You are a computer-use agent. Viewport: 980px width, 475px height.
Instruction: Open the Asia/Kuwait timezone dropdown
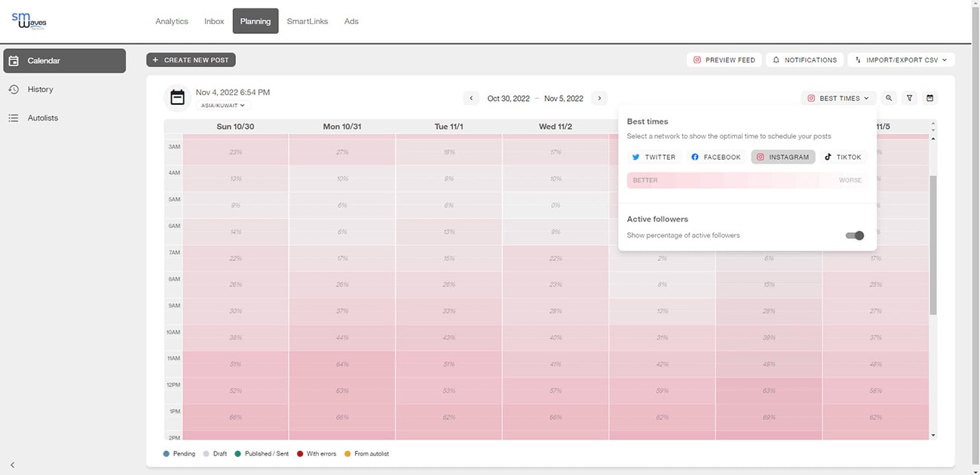pyautogui.click(x=223, y=106)
